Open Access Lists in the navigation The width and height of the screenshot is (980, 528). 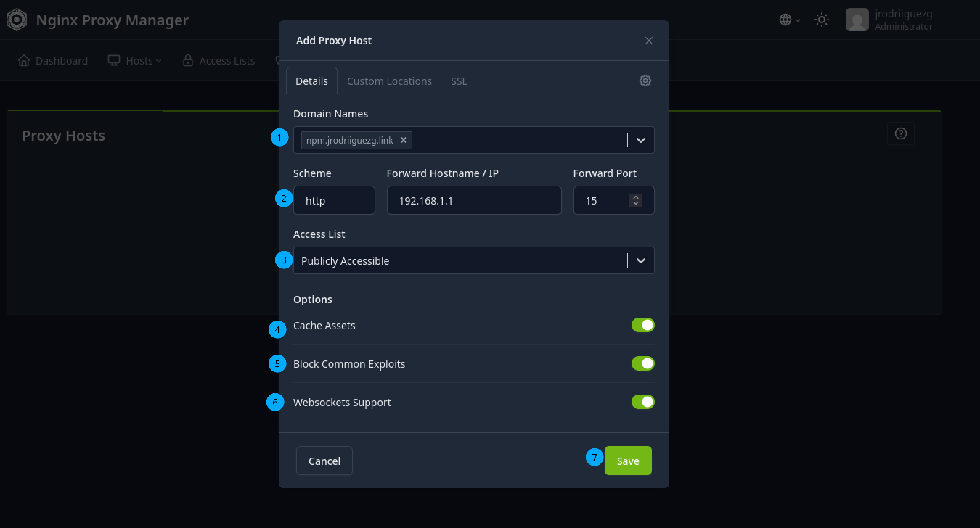(x=219, y=61)
